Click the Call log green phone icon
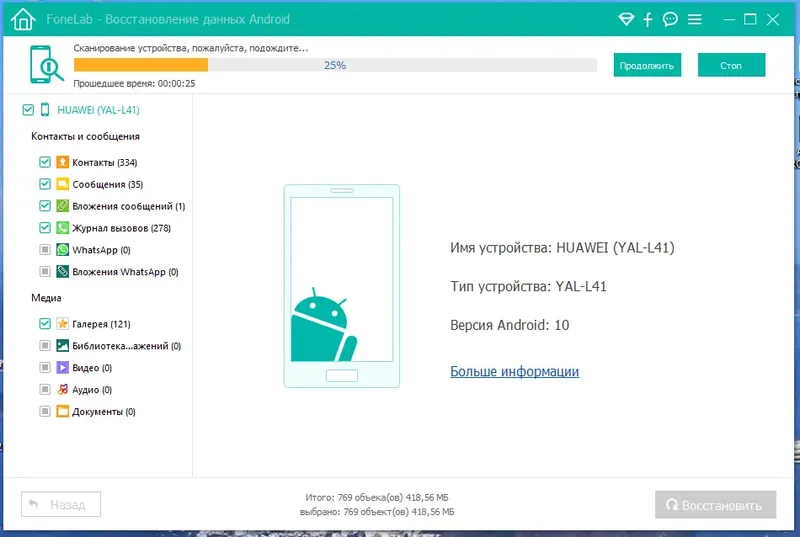 click(62, 228)
